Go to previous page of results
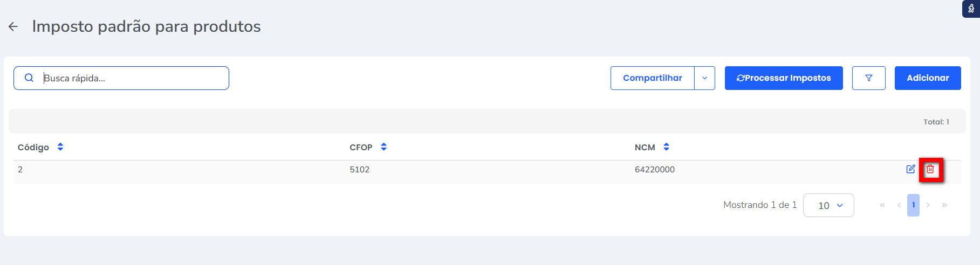This screenshot has height=265, width=980. [x=899, y=205]
